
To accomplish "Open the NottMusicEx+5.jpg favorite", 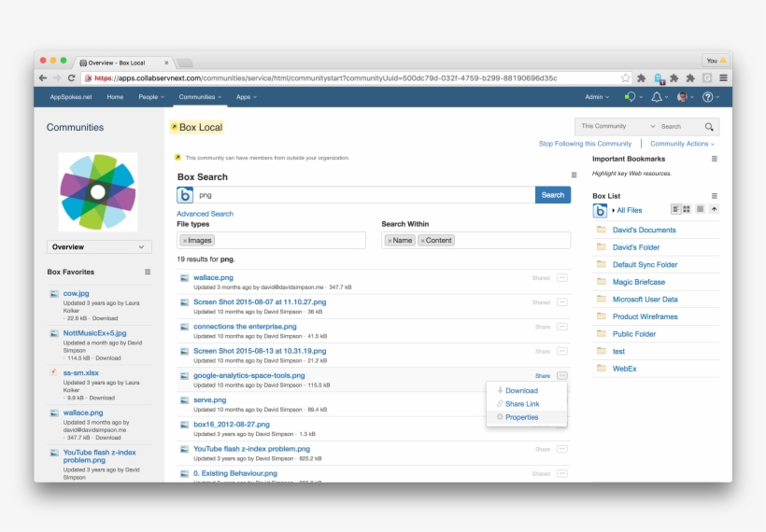I will pos(94,333).
